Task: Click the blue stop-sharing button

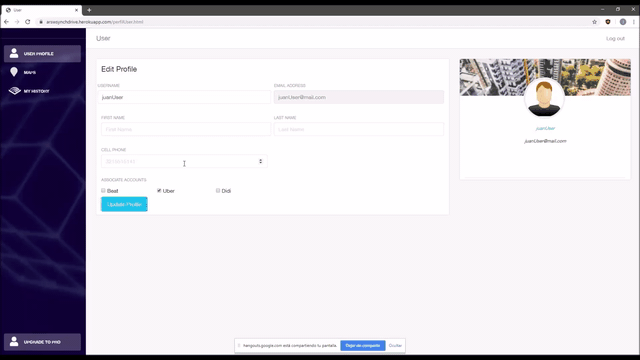Action: pos(362,346)
